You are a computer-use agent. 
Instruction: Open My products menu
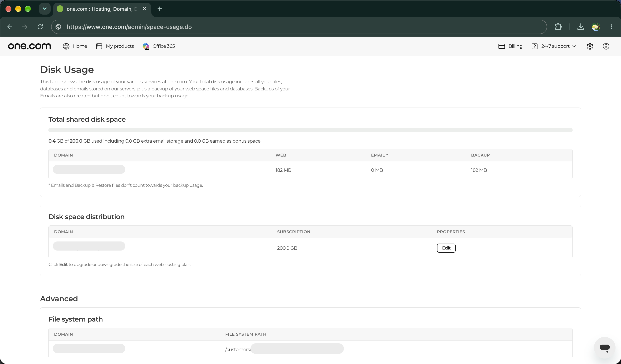(115, 46)
